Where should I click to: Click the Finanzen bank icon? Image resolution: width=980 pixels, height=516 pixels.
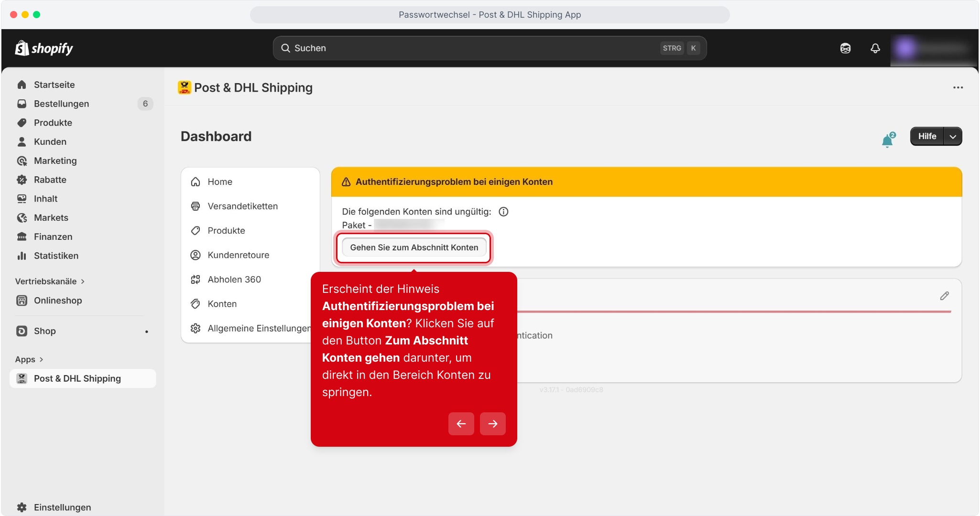(22, 236)
